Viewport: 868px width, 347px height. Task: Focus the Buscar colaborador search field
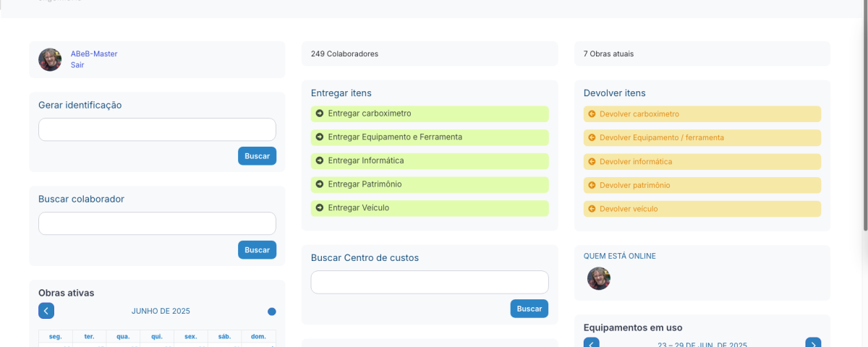(157, 223)
